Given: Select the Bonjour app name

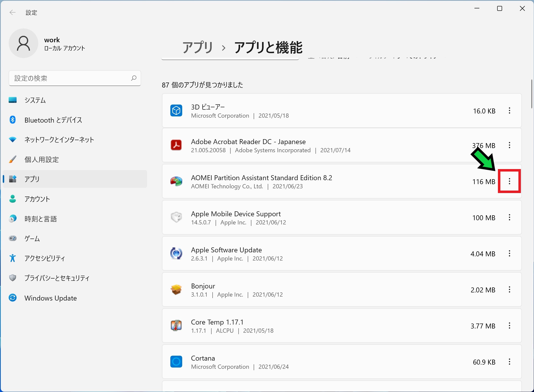Looking at the screenshot, I should 203,286.
